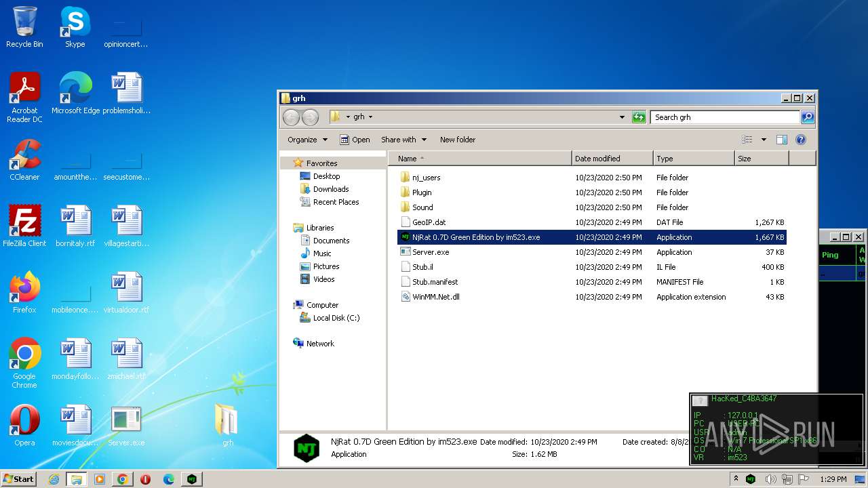This screenshot has width=868, height=488.
Task: Launch CCleaner from desktop
Action: pos(24,160)
